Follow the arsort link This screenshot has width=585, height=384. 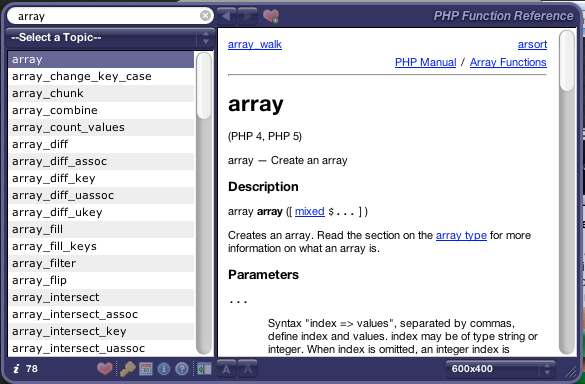[532, 44]
